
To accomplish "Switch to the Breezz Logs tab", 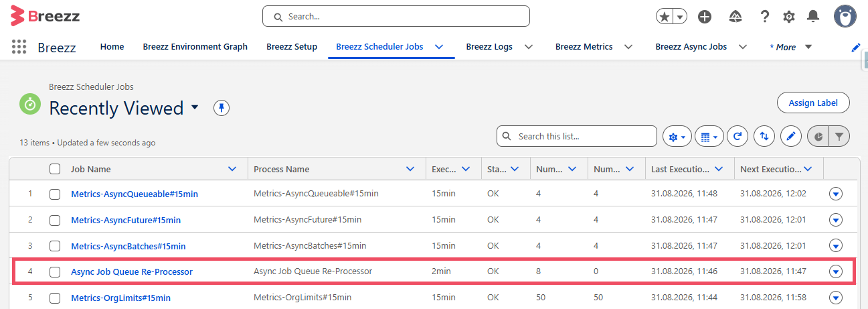I will [489, 47].
